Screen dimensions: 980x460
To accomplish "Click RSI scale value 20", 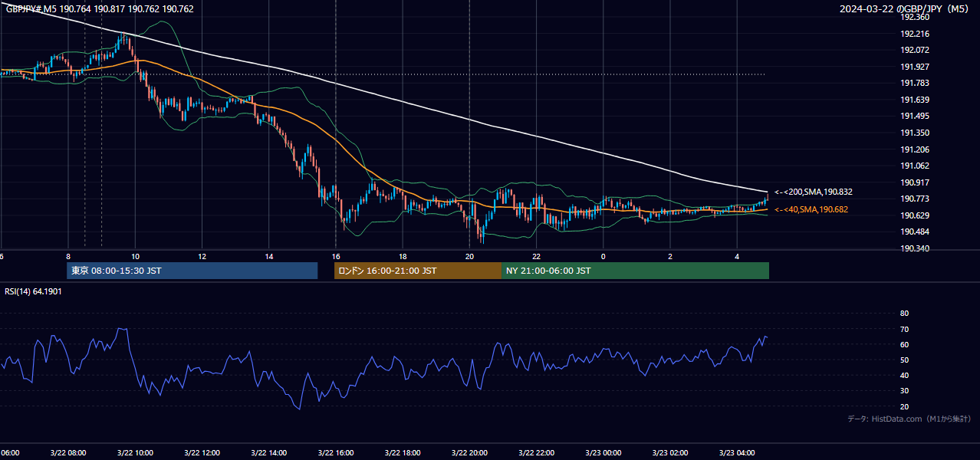I will (x=904, y=406).
